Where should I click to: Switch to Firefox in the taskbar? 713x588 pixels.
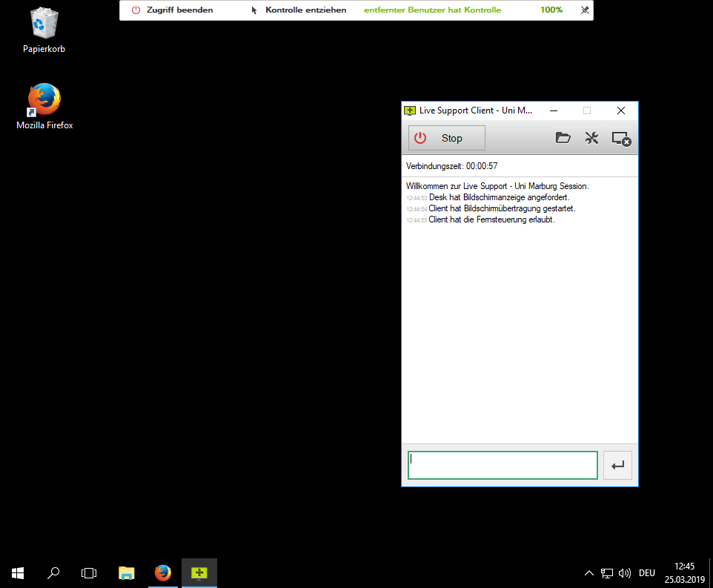click(x=163, y=573)
